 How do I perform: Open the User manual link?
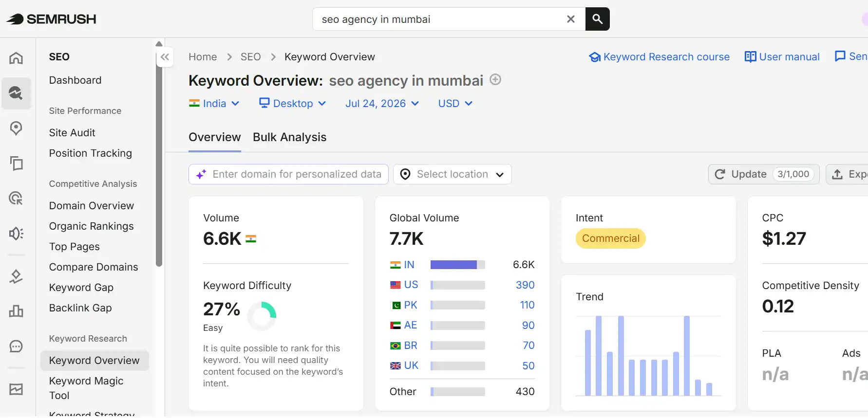tap(782, 57)
